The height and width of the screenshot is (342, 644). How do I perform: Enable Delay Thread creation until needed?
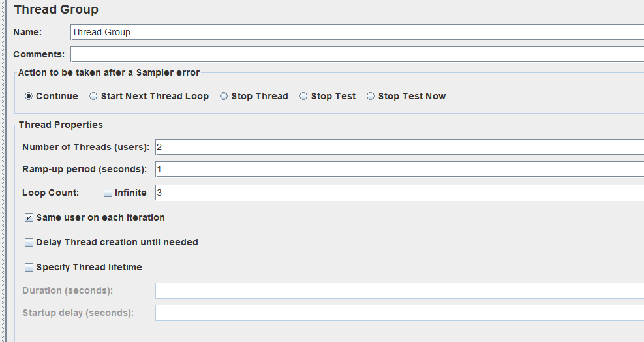tap(29, 242)
